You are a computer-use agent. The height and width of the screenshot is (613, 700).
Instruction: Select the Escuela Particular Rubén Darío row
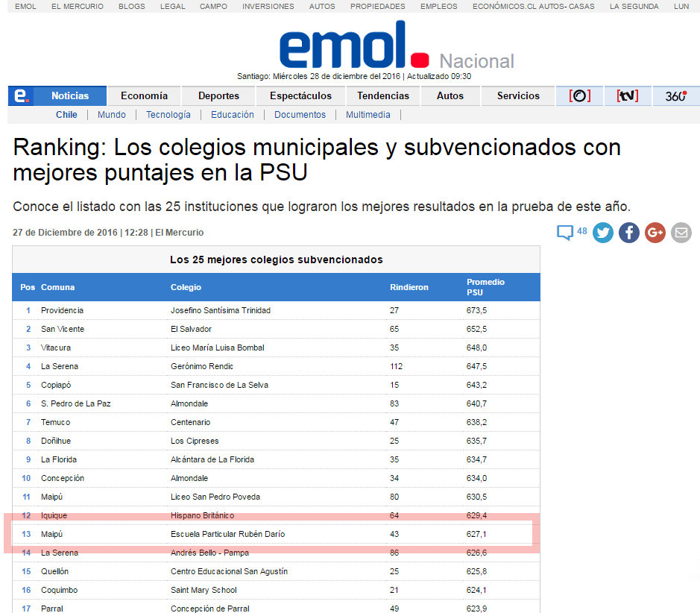tap(276, 534)
